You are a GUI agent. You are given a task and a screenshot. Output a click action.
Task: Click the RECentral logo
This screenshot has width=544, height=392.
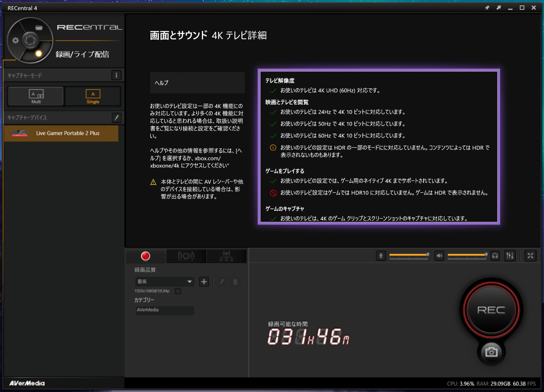89,27
